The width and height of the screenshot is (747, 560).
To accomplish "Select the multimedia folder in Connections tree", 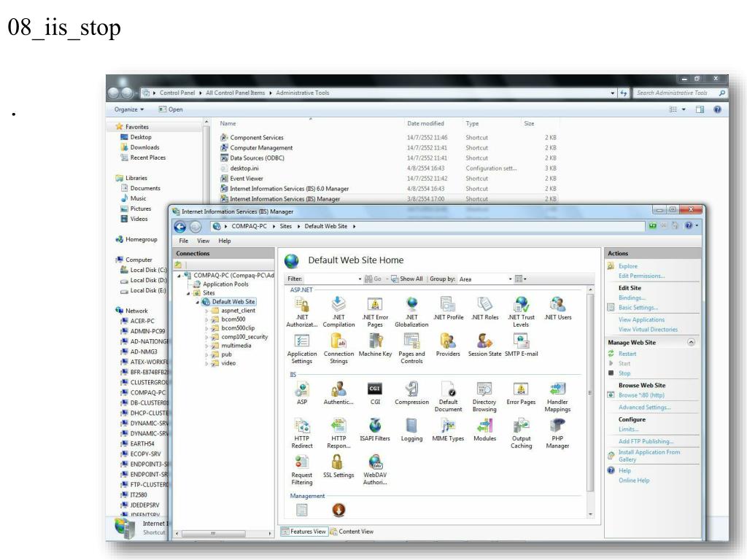I will coord(236,346).
